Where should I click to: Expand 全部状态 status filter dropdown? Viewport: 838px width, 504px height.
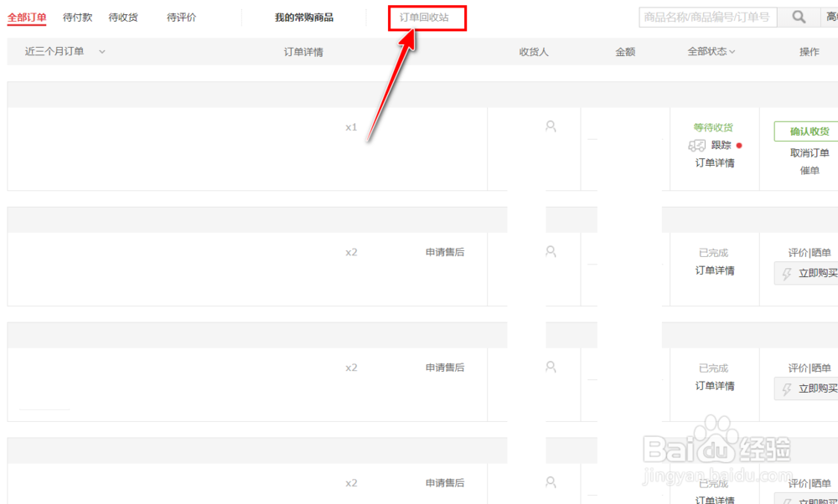pyautogui.click(x=711, y=52)
